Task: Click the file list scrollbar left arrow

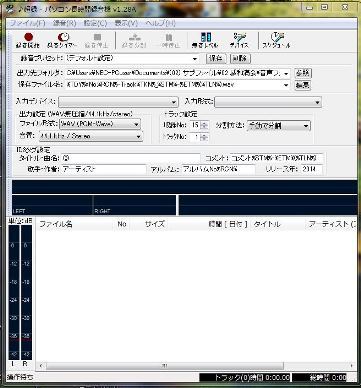Action: [x=40, y=366]
